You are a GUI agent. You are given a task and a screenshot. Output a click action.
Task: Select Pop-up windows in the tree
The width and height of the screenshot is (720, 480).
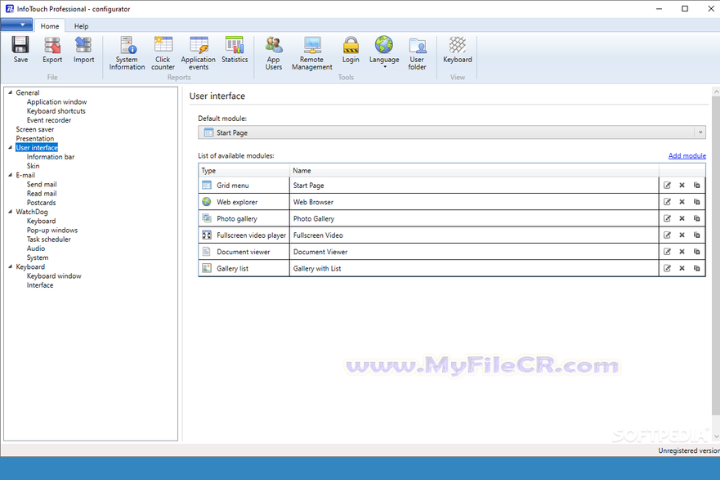pyautogui.click(x=52, y=230)
